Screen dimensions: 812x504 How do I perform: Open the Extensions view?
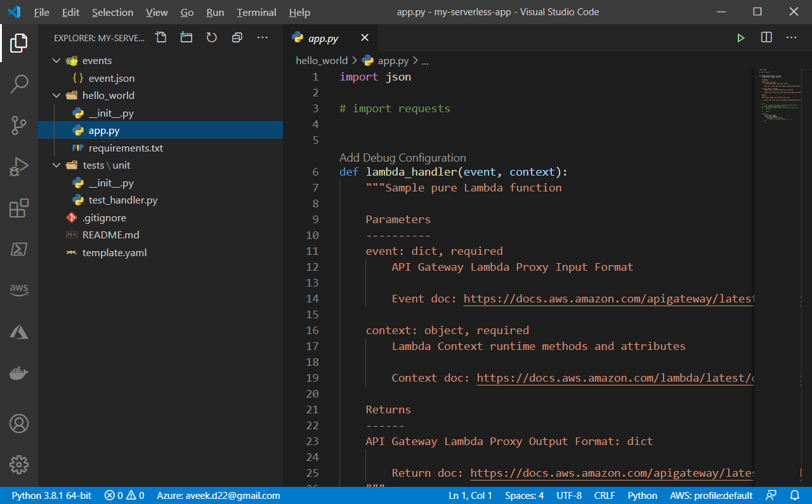tap(19, 208)
